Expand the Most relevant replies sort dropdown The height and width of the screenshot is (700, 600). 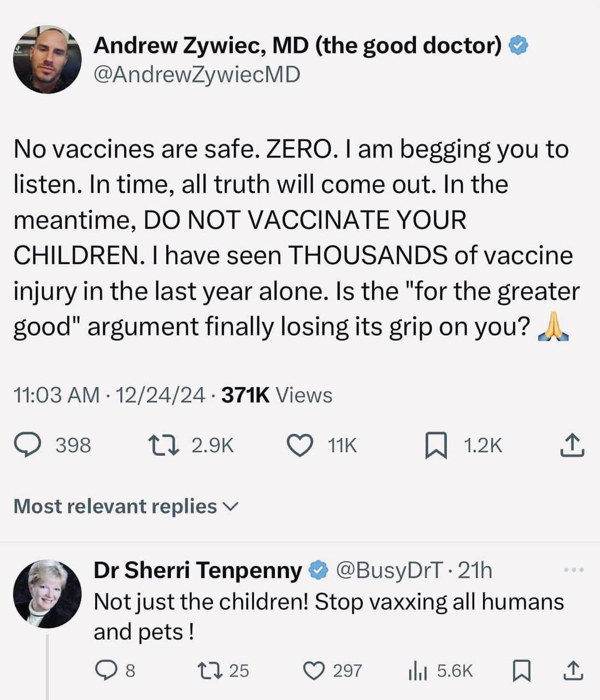click(126, 506)
